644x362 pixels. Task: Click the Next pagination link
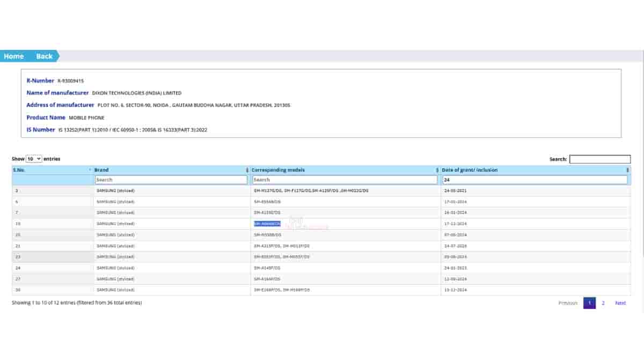pyautogui.click(x=620, y=303)
